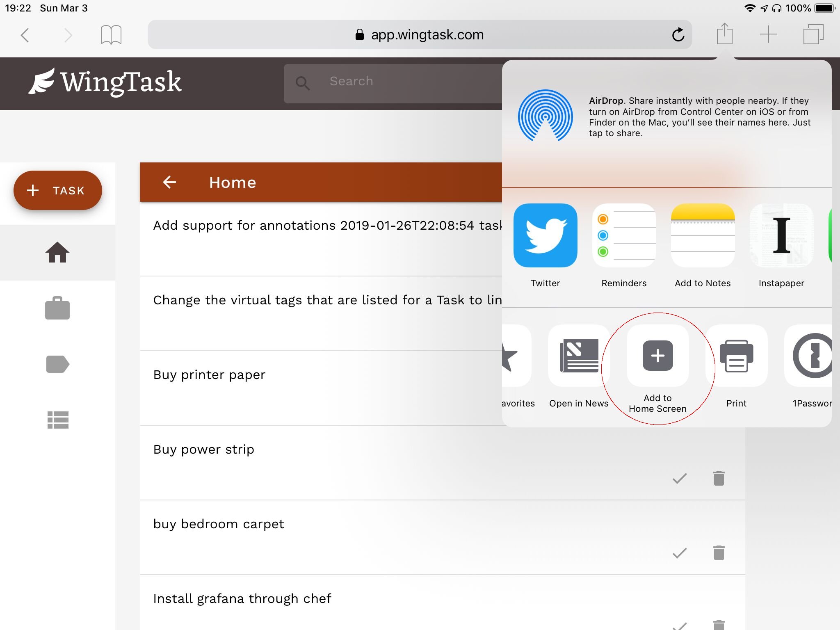Focus the WingTask Search field
Viewport: 840px width, 630px height.
[x=393, y=83]
